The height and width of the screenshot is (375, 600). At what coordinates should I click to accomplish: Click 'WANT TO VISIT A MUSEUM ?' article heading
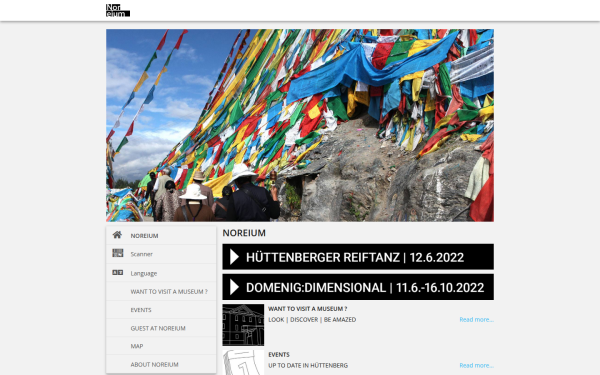pos(308,309)
